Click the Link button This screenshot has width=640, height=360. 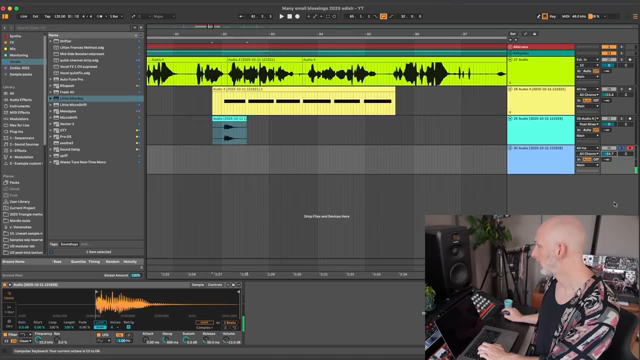coord(24,16)
